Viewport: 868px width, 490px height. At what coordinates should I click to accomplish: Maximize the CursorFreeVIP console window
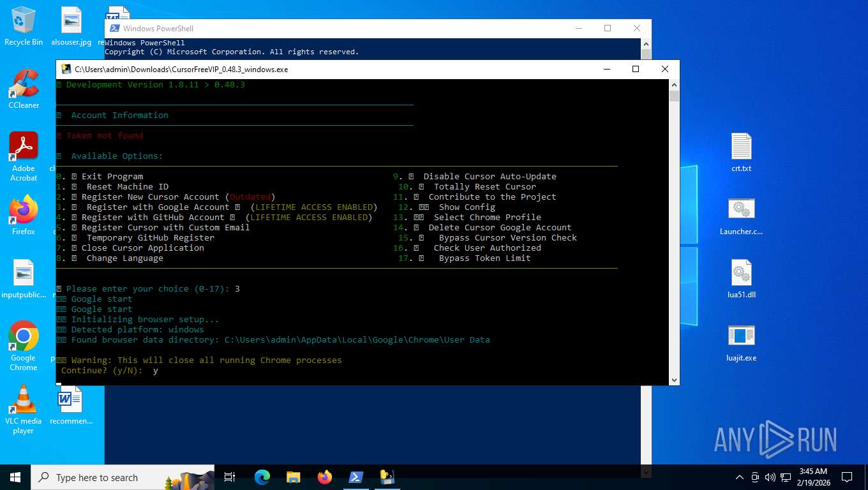coord(636,69)
